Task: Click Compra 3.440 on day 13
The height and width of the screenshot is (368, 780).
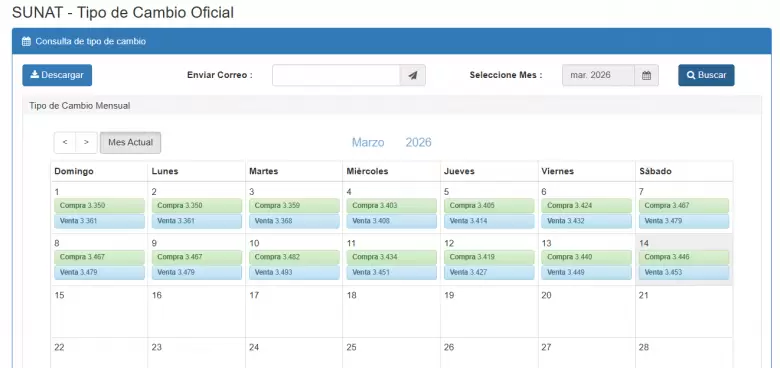Action: [x=587, y=258]
